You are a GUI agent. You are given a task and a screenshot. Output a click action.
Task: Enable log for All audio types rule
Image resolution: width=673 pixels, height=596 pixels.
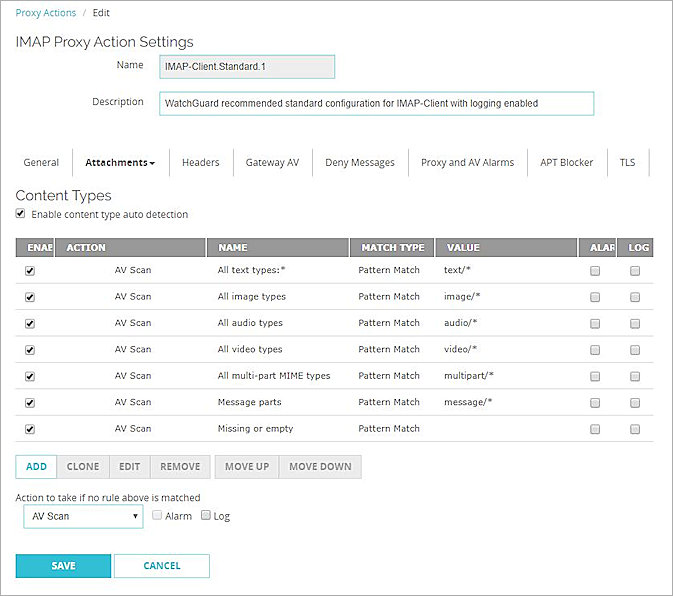tap(635, 324)
